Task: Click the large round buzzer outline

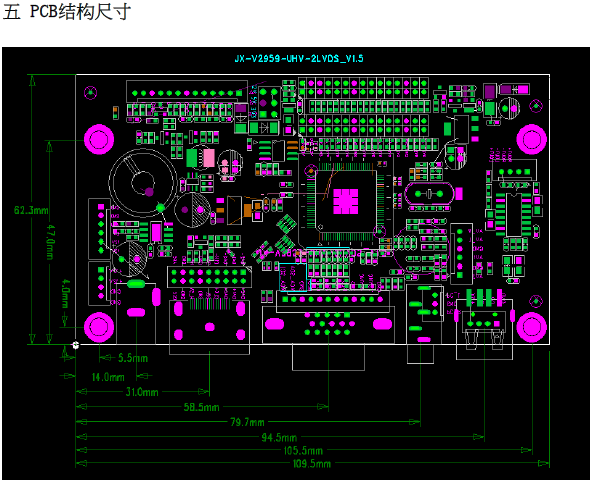Action: pyautogui.click(x=143, y=182)
